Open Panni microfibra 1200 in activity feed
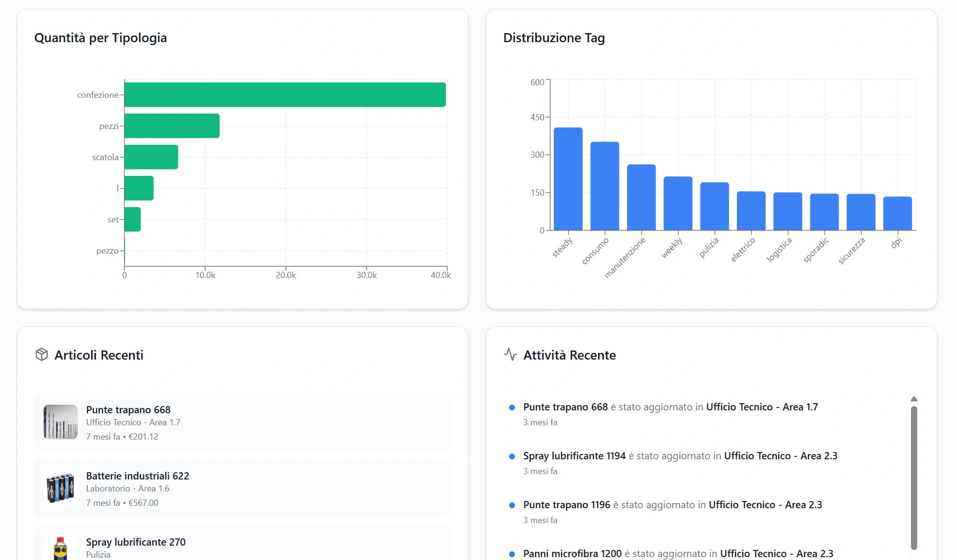The height and width of the screenshot is (560, 957). pyautogui.click(x=572, y=553)
